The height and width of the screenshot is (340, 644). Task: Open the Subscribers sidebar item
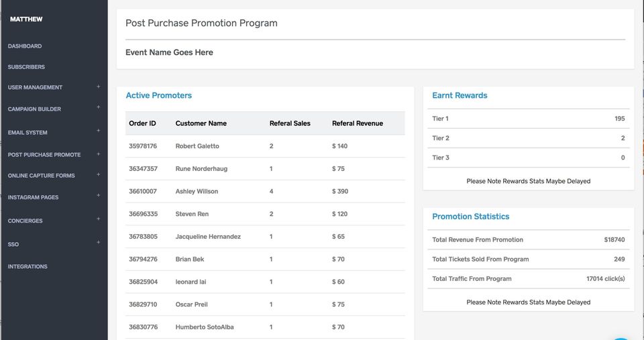click(26, 66)
